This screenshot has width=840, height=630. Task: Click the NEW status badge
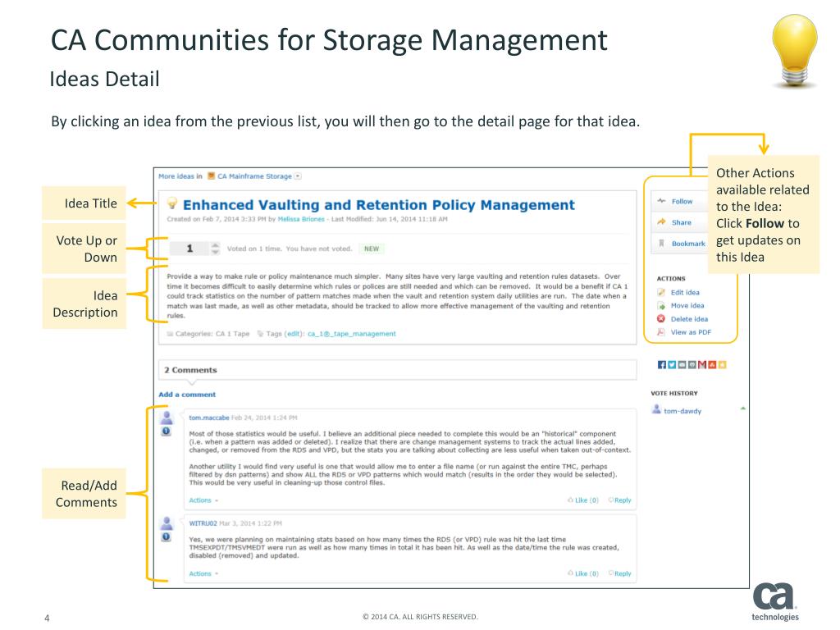point(372,249)
